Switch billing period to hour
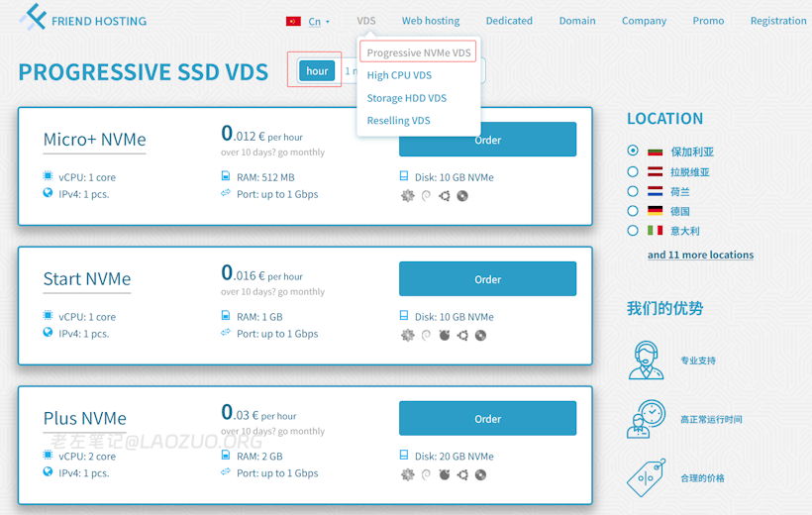The height and width of the screenshot is (515, 812). coord(317,71)
